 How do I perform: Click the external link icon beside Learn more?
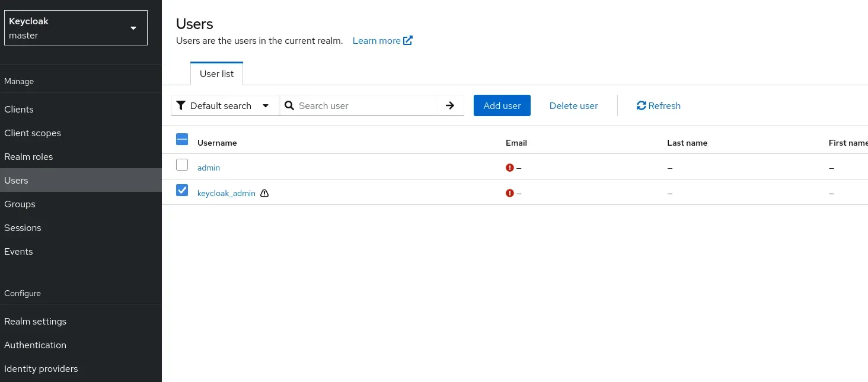[408, 40]
